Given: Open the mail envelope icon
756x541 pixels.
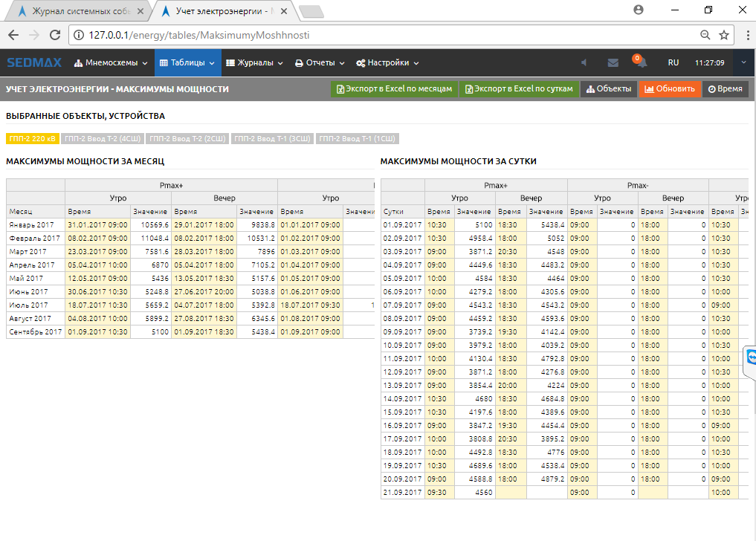Looking at the screenshot, I should pos(613,63).
